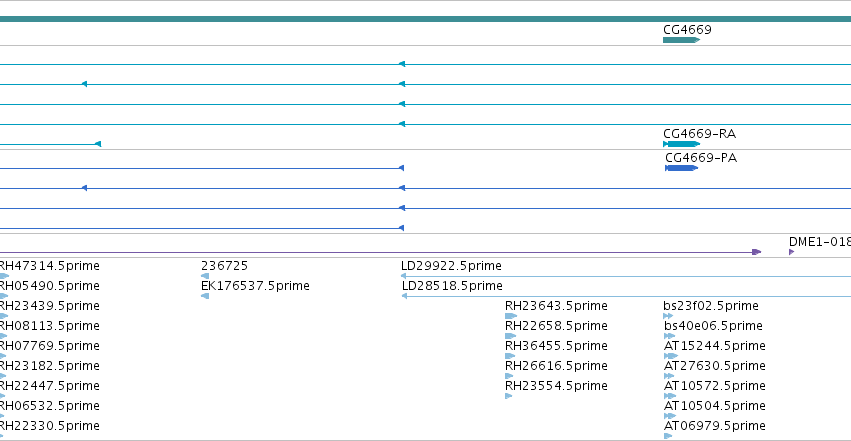Click the CG4669 gene label

pos(687,30)
